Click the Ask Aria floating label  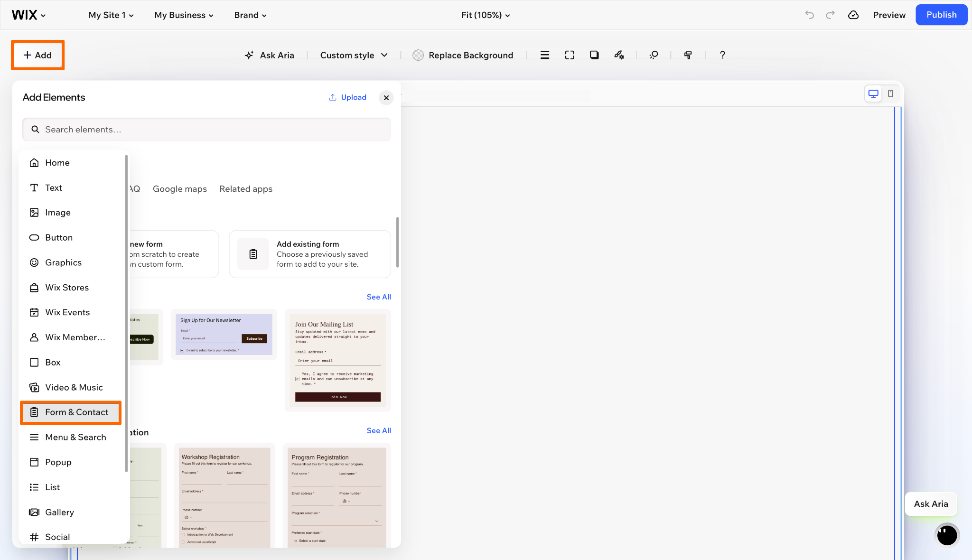point(931,504)
